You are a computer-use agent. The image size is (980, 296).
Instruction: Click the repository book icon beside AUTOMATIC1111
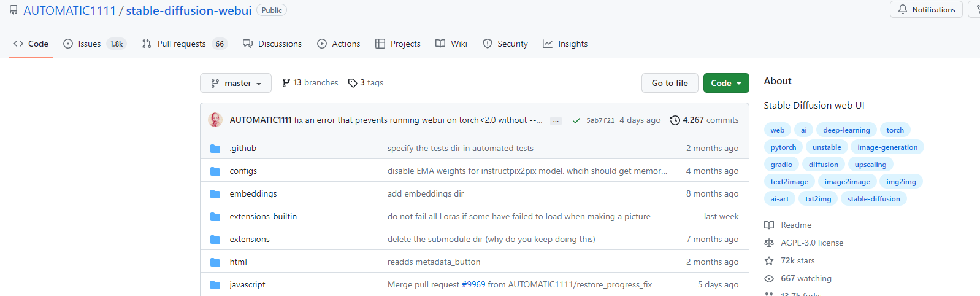[13, 10]
